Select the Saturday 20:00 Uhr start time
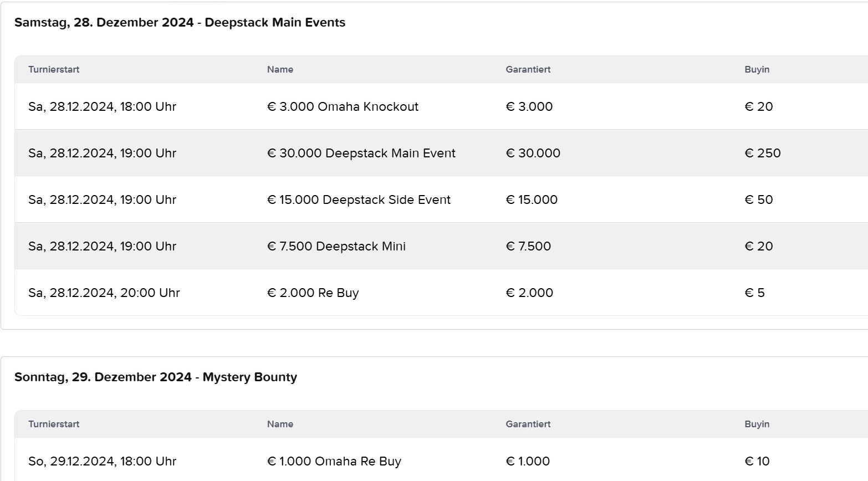Viewport: 868px width, 481px height. point(104,293)
